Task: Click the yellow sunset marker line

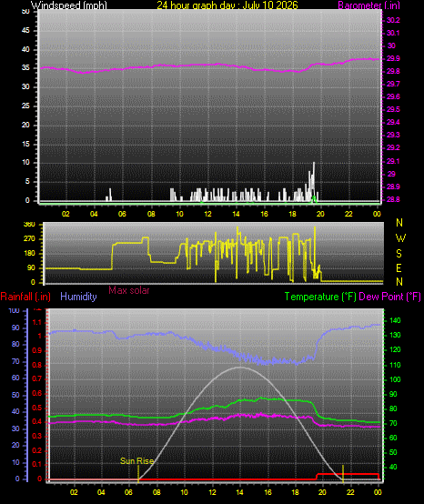Action: click(343, 473)
